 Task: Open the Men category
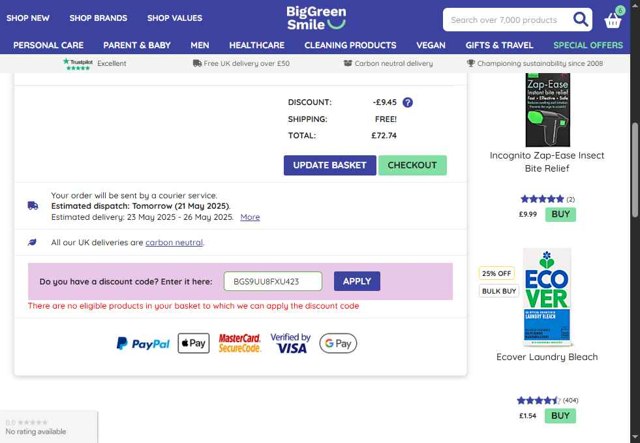point(200,45)
